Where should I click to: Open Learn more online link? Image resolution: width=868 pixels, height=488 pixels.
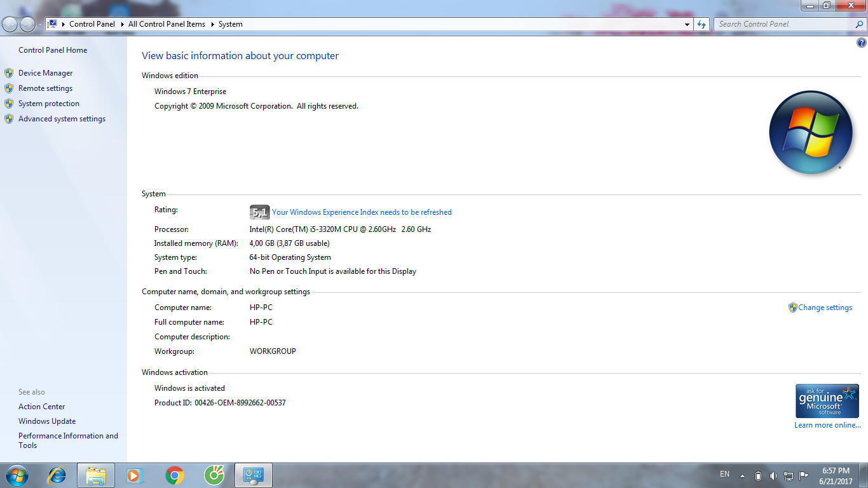tap(827, 425)
